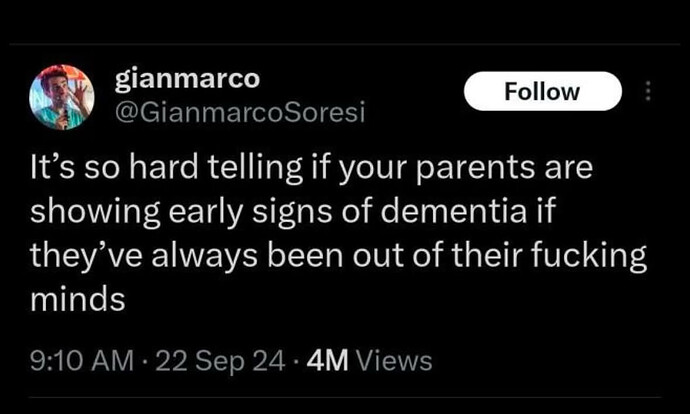Open the three-dot more options menu

coord(647,92)
